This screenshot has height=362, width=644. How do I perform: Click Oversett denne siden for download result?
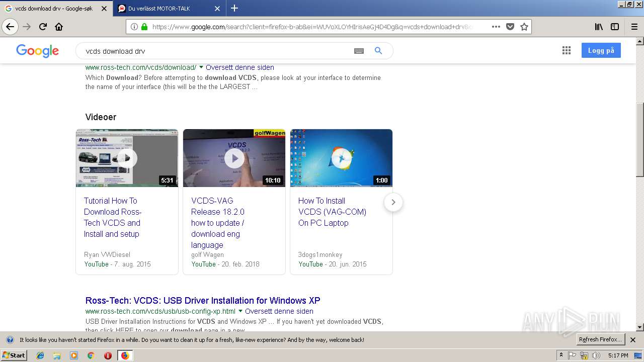240,67
